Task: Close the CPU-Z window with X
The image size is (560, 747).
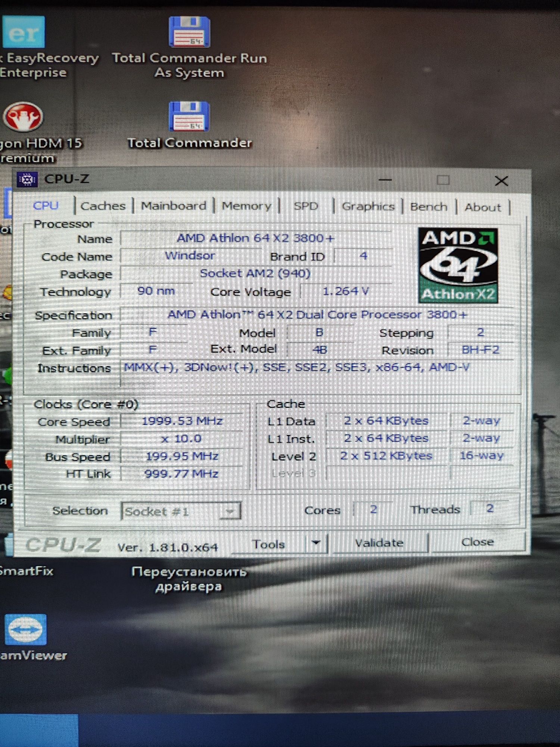Action: [501, 181]
